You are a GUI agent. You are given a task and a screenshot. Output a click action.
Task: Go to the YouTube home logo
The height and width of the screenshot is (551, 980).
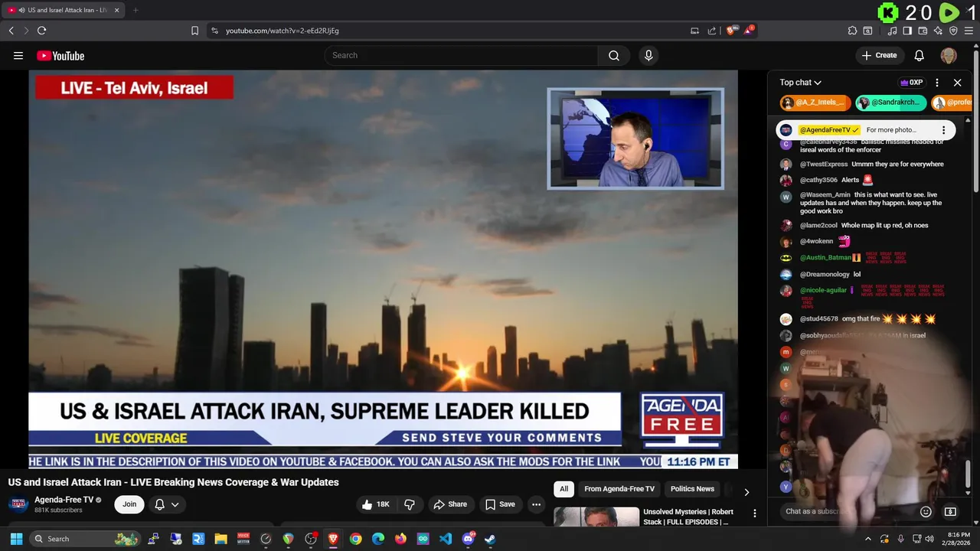(x=60, y=55)
